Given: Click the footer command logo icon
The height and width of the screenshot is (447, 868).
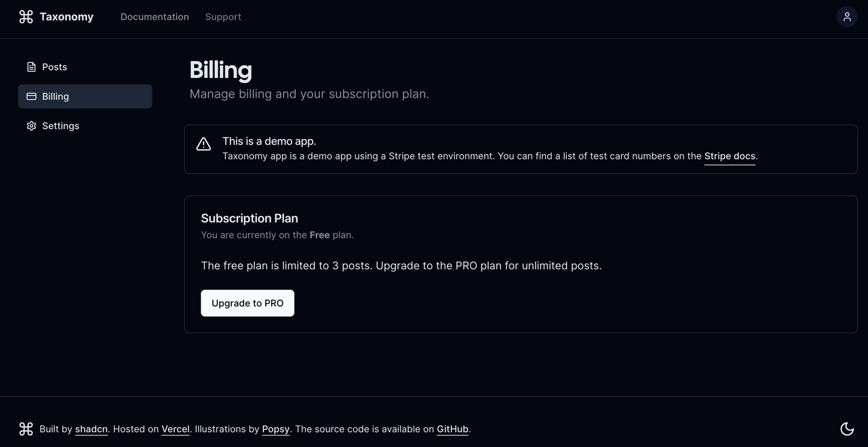Looking at the screenshot, I should click(26, 429).
